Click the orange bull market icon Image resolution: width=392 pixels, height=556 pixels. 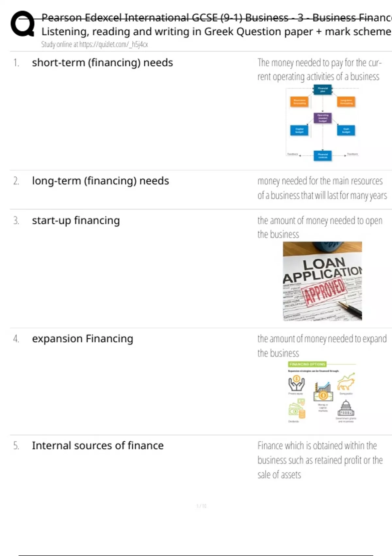346,382
